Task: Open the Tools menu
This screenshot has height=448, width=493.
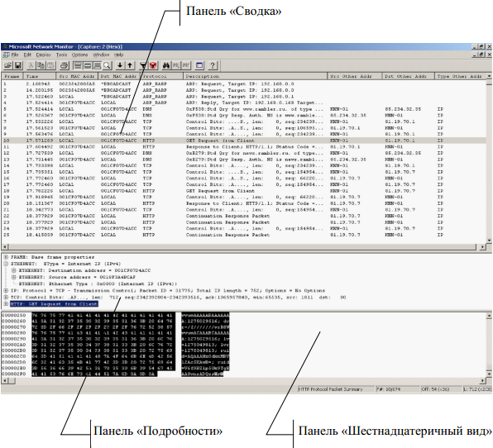Action: (61, 55)
